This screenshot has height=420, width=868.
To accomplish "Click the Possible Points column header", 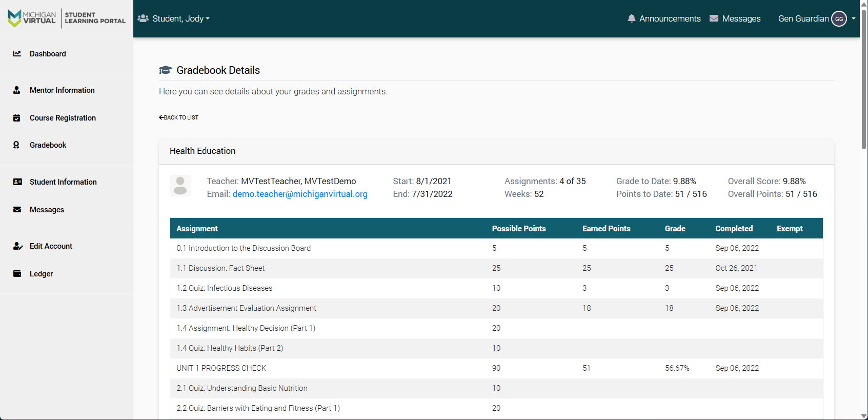I will tap(519, 229).
